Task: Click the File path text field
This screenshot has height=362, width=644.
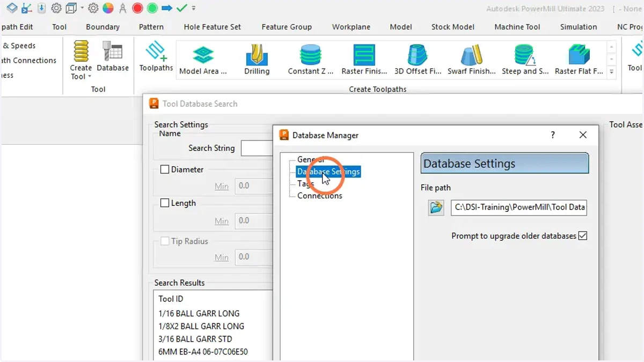Action: [519, 208]
